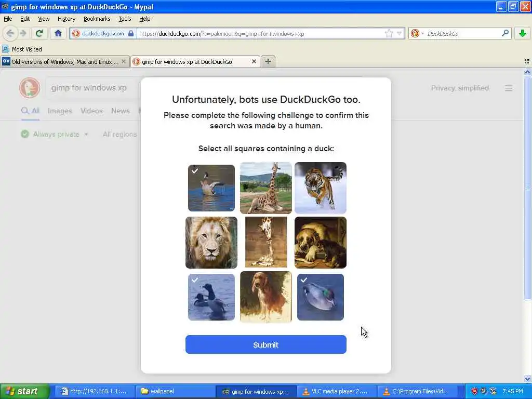Expand the Always private dropdown

coord(54,135)
